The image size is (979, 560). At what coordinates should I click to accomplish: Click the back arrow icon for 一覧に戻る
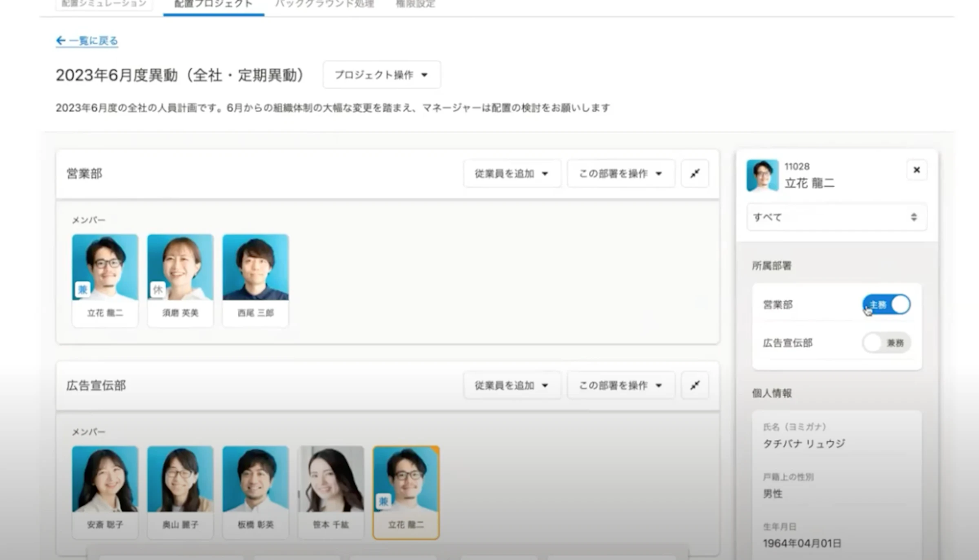[61, 40]
